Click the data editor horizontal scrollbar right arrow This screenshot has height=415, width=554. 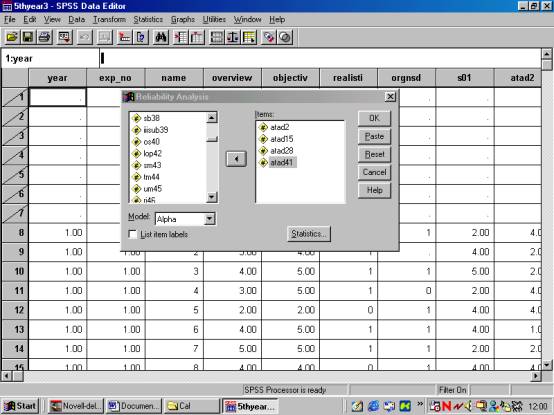coord(536,376)
